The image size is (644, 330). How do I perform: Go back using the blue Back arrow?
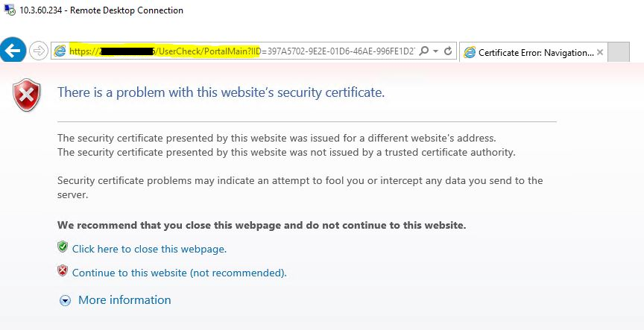[x=12, y=51]
